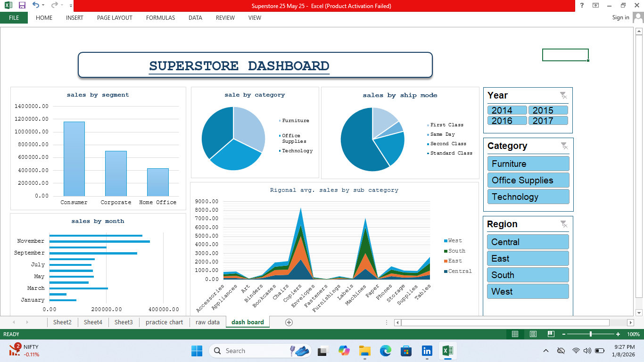644x362 pixels.
Task: Select 2014 in the Year slicer
Action: [507, 110]
